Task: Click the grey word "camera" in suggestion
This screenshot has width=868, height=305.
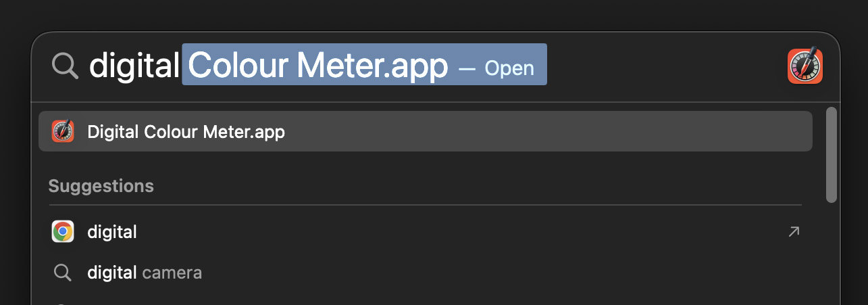Action: pos(172,273)
